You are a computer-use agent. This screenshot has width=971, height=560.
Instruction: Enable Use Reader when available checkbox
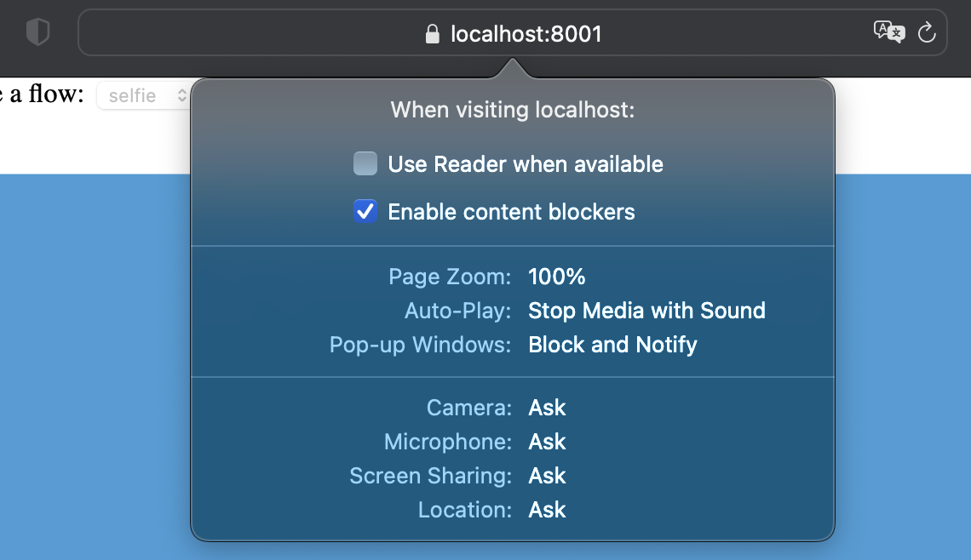point(365,164)
